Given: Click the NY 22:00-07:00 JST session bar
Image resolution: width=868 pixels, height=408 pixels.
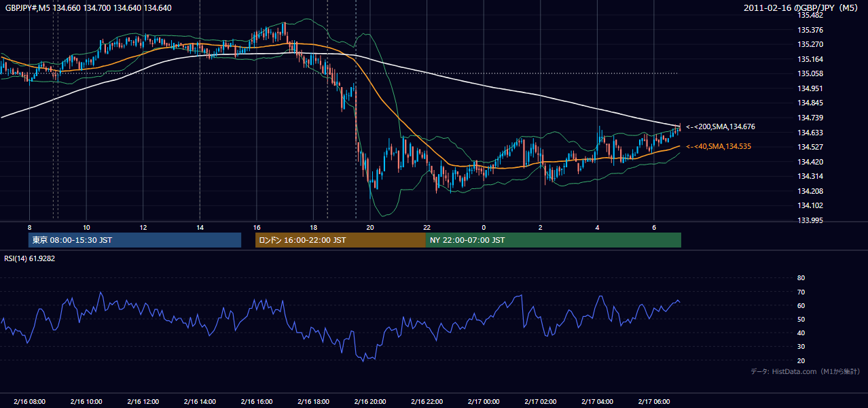Looking at the screenshot, I should click(554, 240).
